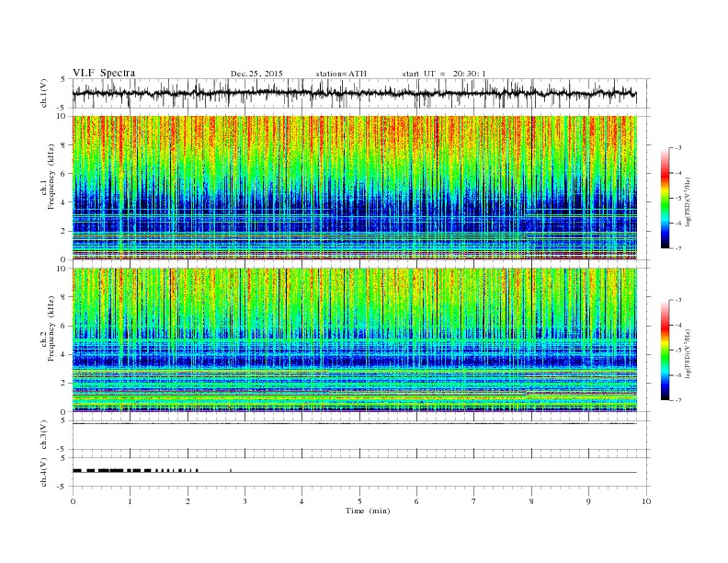Click the time axis tick label "9"
This screenshot has width=728, height=563.
coord(588,501)
